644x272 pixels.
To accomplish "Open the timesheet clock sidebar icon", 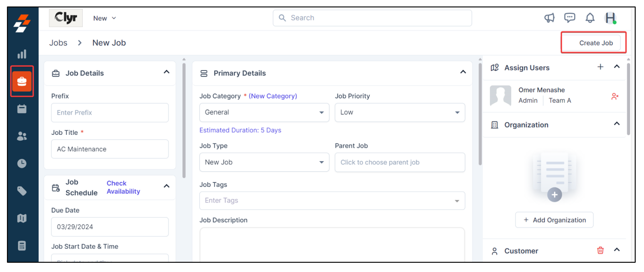I will [22, 163].
